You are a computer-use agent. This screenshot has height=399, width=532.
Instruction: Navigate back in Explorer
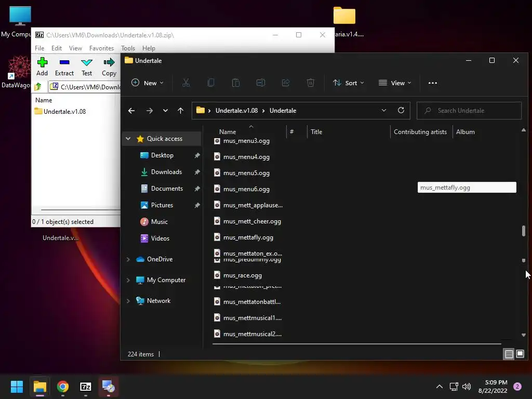point(131,111)
